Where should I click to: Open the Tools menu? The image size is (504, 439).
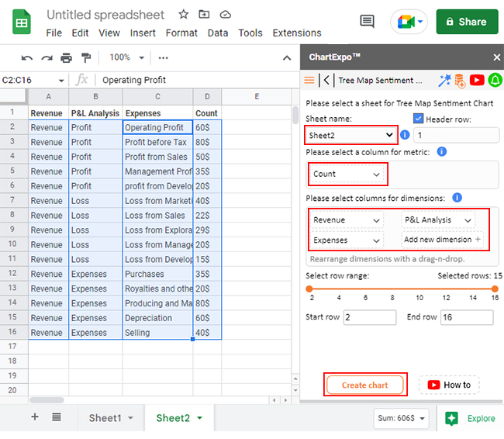click(250, 33)
